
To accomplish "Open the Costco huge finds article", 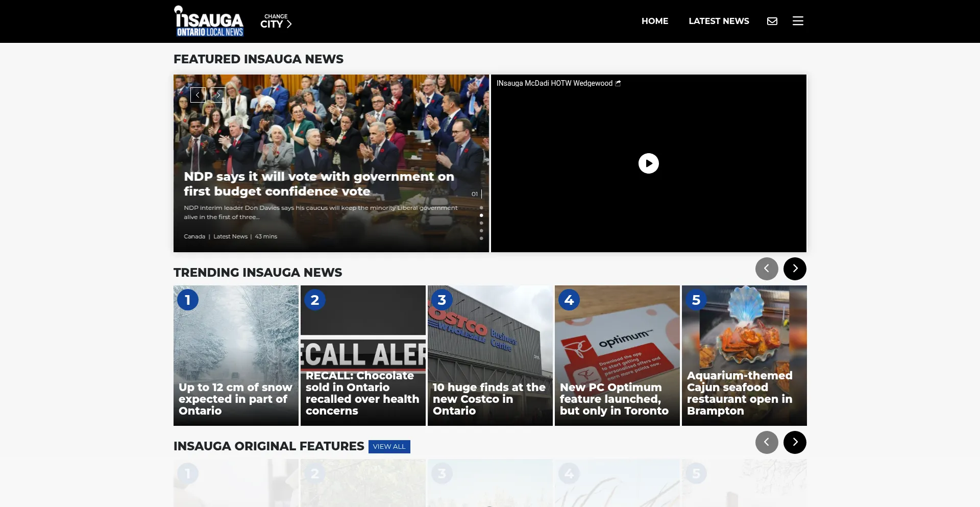I will pos(489,399).
